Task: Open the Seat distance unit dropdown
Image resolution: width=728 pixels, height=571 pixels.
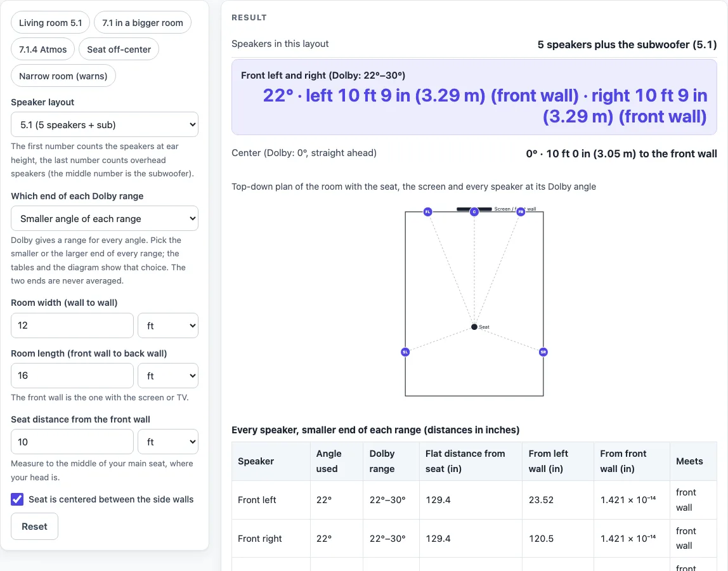Action: [x=168, y=442]
